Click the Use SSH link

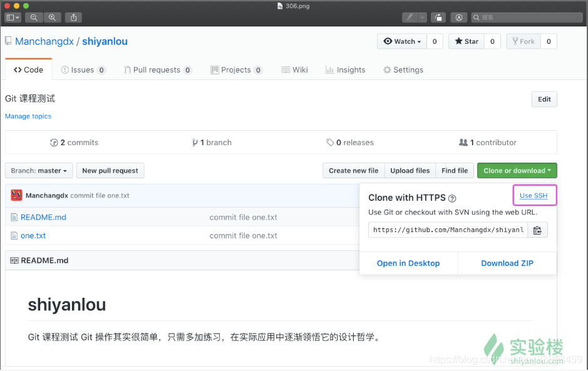coord(534,195)
